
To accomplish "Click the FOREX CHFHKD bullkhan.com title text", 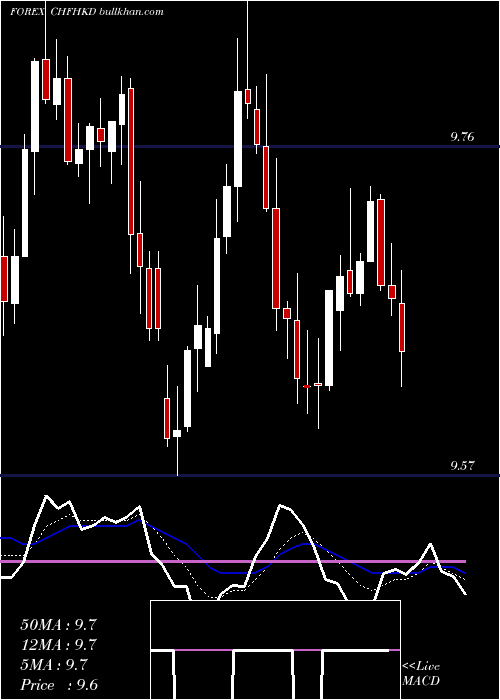I will point(87,12).
